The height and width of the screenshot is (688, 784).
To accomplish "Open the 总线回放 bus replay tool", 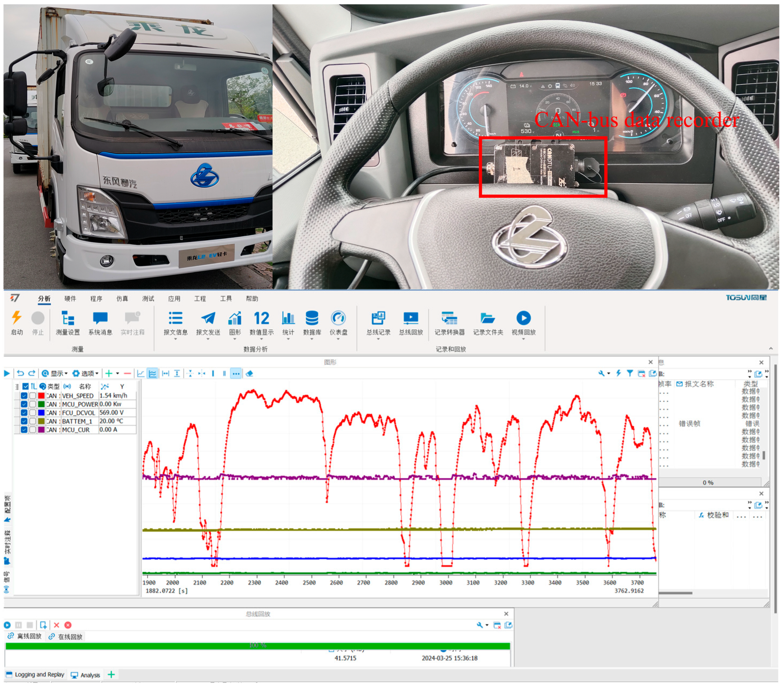I will coord(410,318).
